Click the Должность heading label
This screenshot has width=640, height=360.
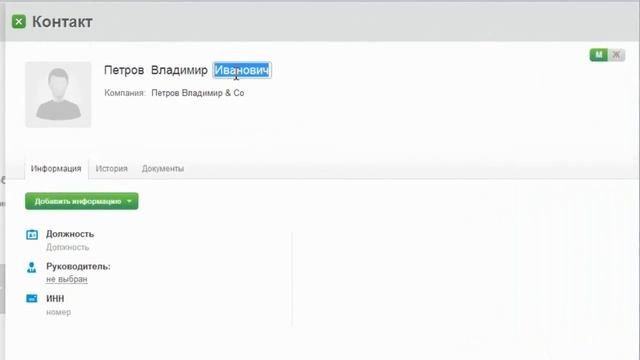click(x=70, y=234)
